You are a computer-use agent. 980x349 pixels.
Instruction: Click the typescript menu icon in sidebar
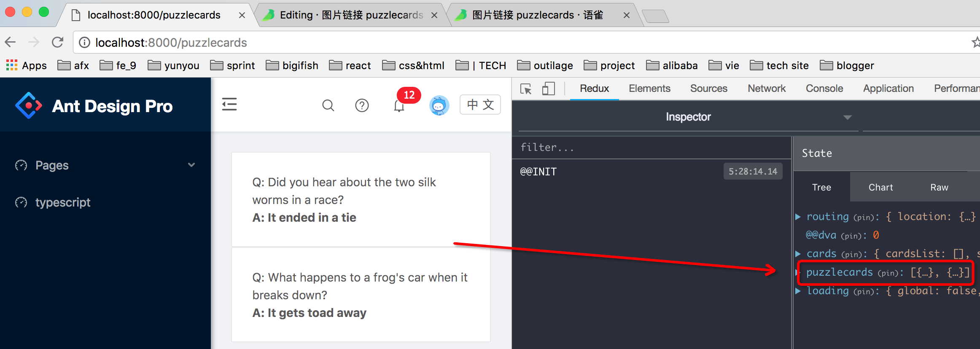(x=21, y=202)
